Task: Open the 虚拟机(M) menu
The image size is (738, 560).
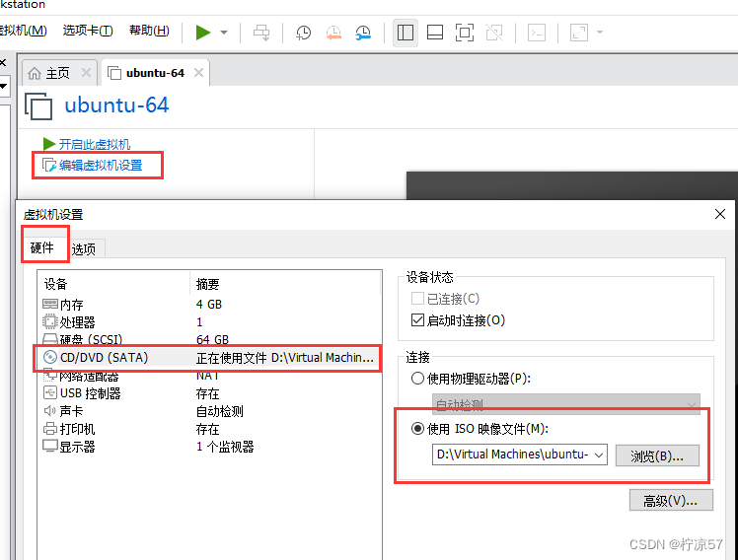Action: 24,31
